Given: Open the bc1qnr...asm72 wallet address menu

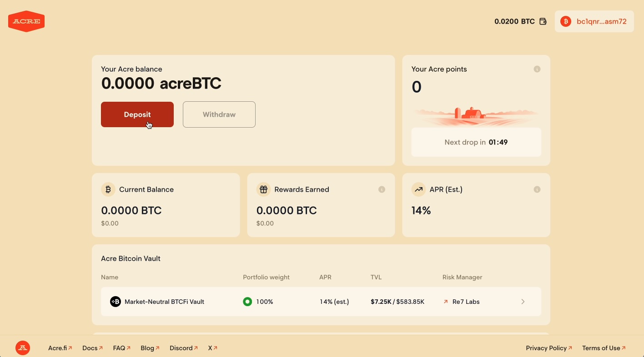Looking at the screenshot, I should 594,21.
